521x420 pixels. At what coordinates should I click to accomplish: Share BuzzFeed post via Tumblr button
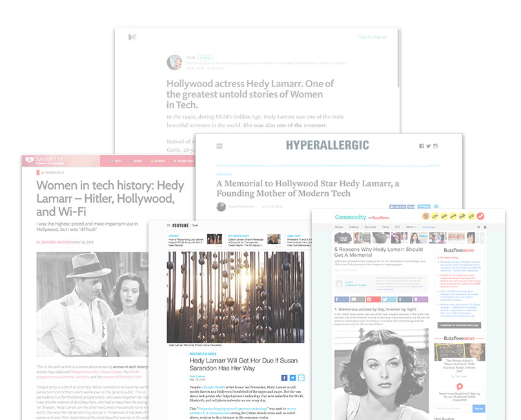coord(405,299)
